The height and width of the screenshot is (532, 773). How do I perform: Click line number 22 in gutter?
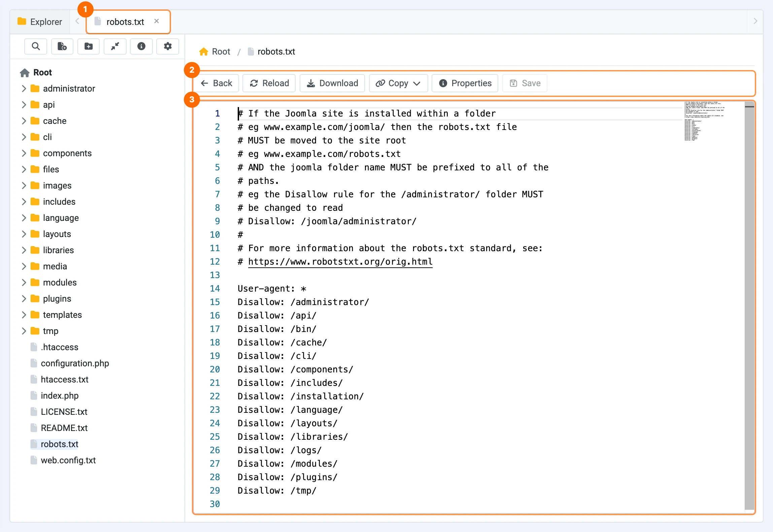point(215,396)
